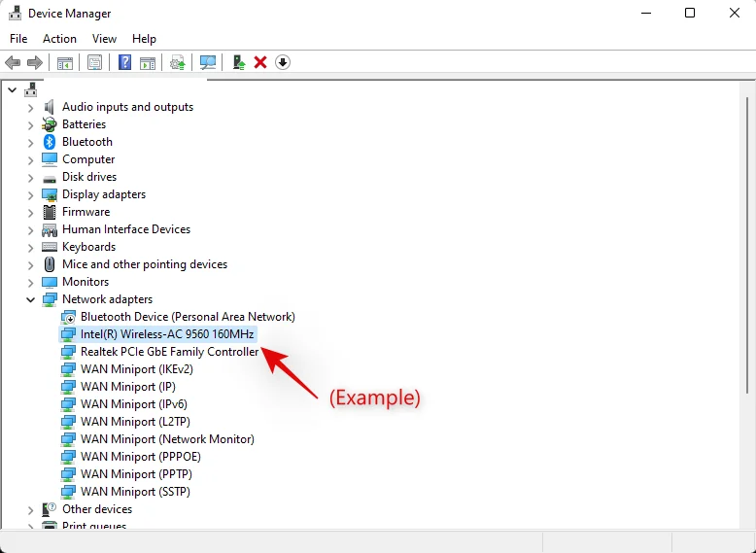Click the Bluetooth category icon

pos(50,142)
